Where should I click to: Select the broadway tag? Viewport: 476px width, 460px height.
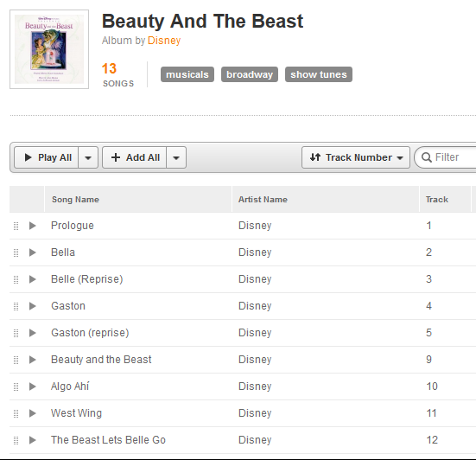coord(250,74)
